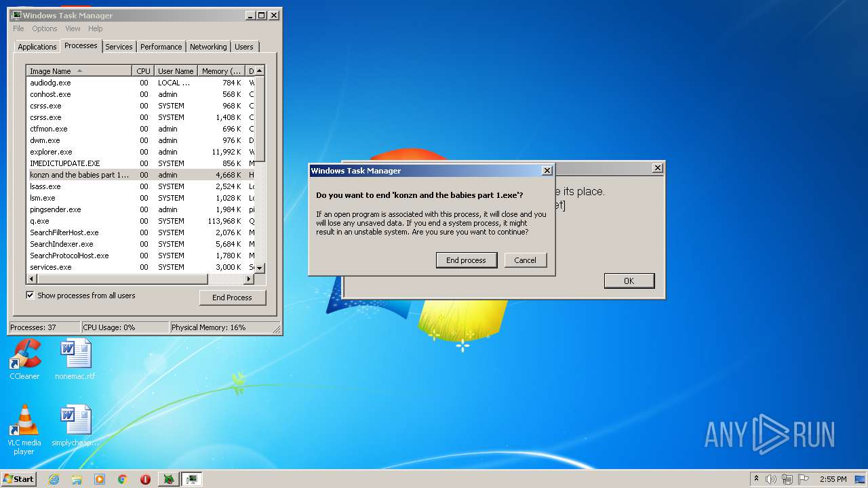Viewport: 868px width, 488px height.
Task: Select dwm.exe process row
Action: pyautogui.click(x=140, y=140)
